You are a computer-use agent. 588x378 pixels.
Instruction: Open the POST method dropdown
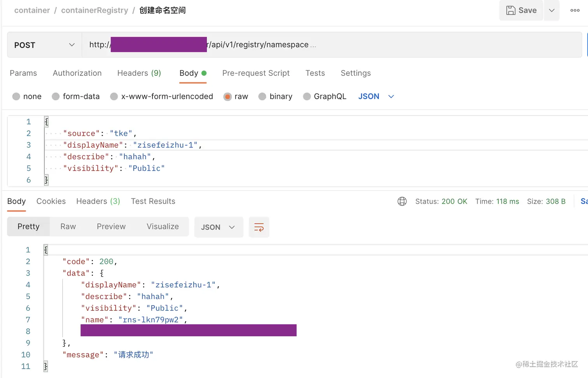44,45
